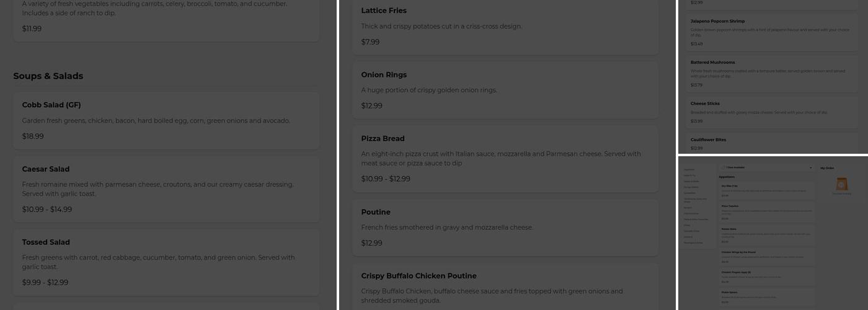Choose the Cobb Salad (GF) item

point(166,120)
